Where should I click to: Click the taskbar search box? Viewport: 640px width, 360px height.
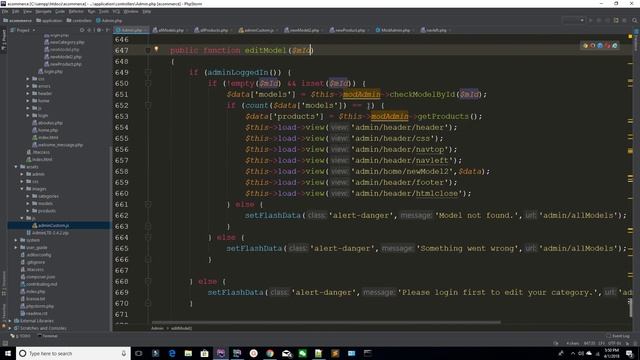73,353
